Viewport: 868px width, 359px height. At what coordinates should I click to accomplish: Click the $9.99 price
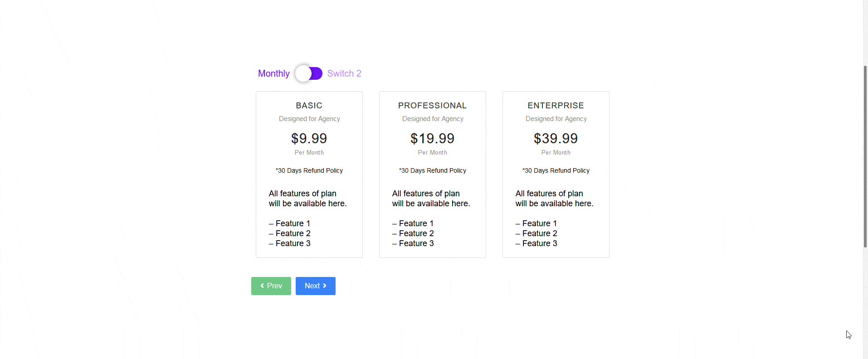pos(309,138)
